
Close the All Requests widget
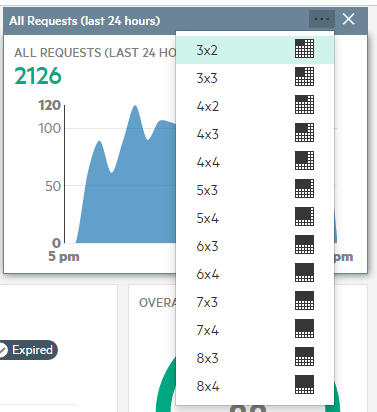[x=349, y=19]
